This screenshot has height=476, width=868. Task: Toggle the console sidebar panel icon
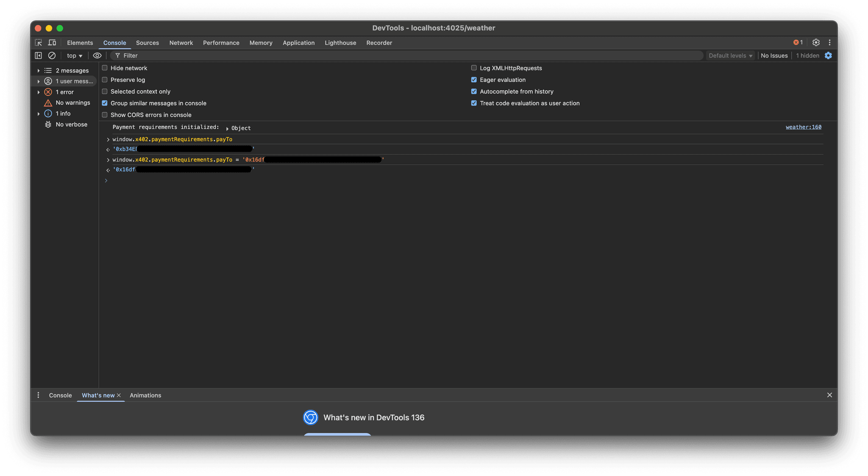point(39,56)
